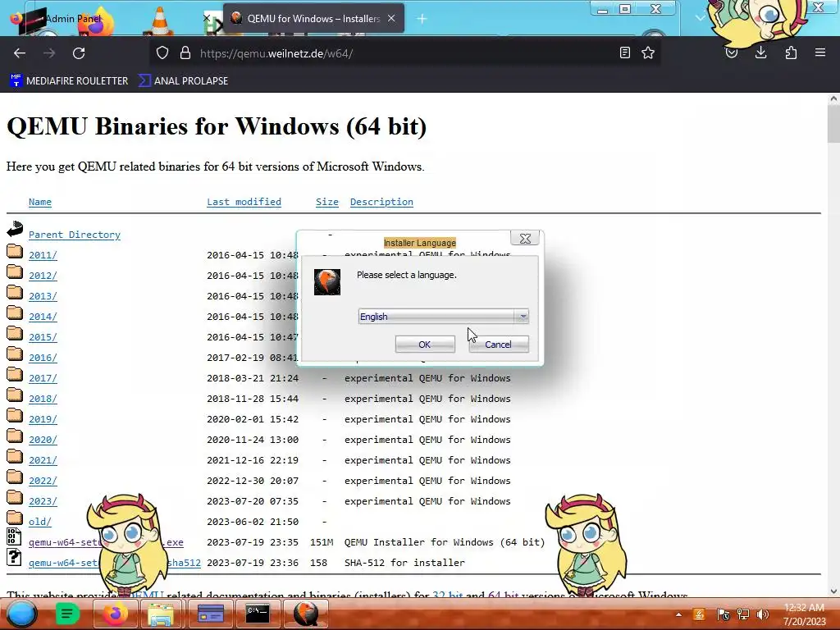
Task: Click unknown file icon beside sha512 entry
Action: pos(14,557)
